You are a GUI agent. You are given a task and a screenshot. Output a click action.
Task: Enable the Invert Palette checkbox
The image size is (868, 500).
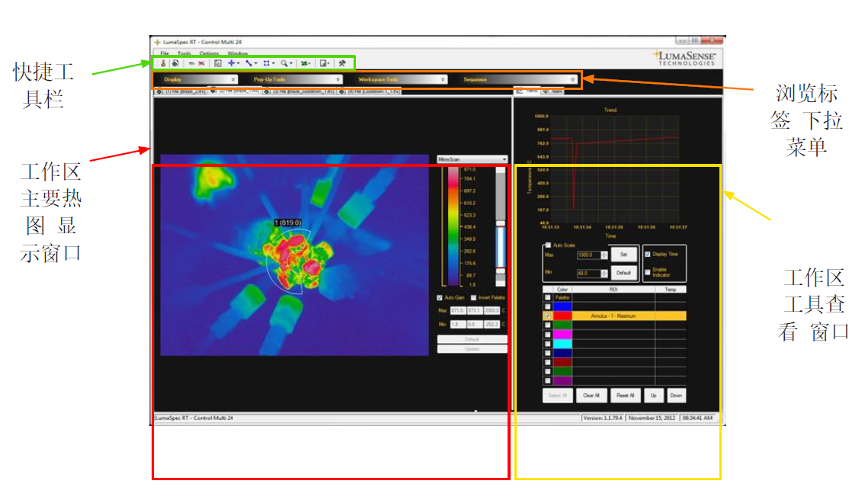[x=473, y=298]
